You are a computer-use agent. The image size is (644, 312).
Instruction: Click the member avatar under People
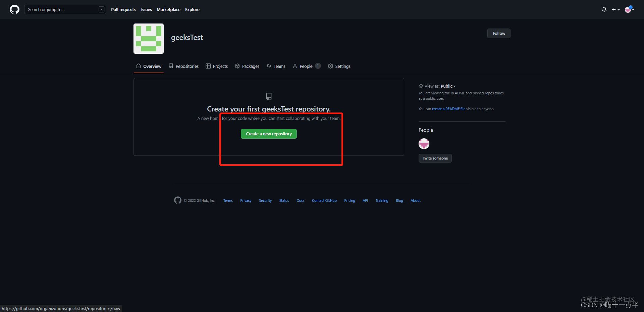point(424,144)
